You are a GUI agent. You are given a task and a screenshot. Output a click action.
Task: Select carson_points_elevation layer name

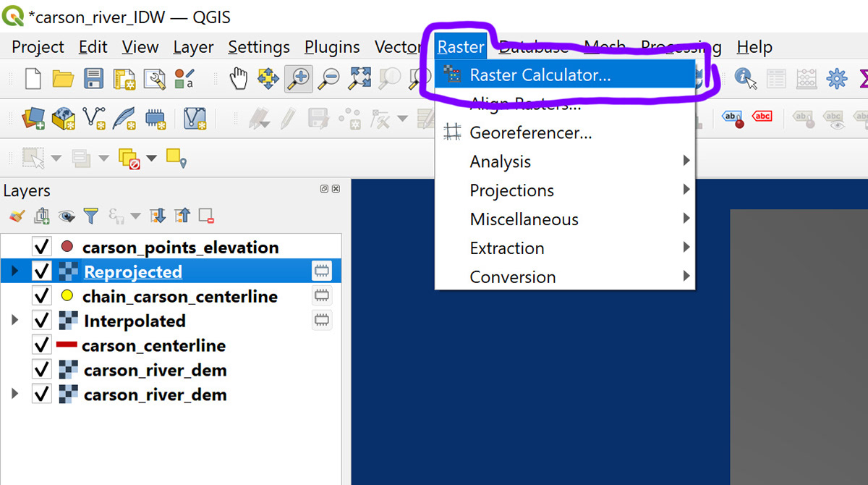click(x=181, y=248)
